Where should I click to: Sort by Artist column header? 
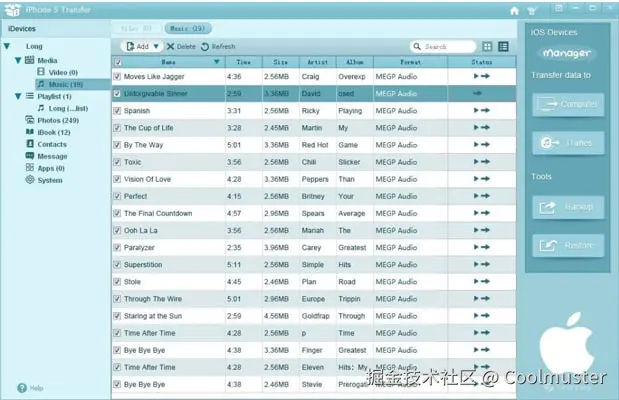point(318,62)
